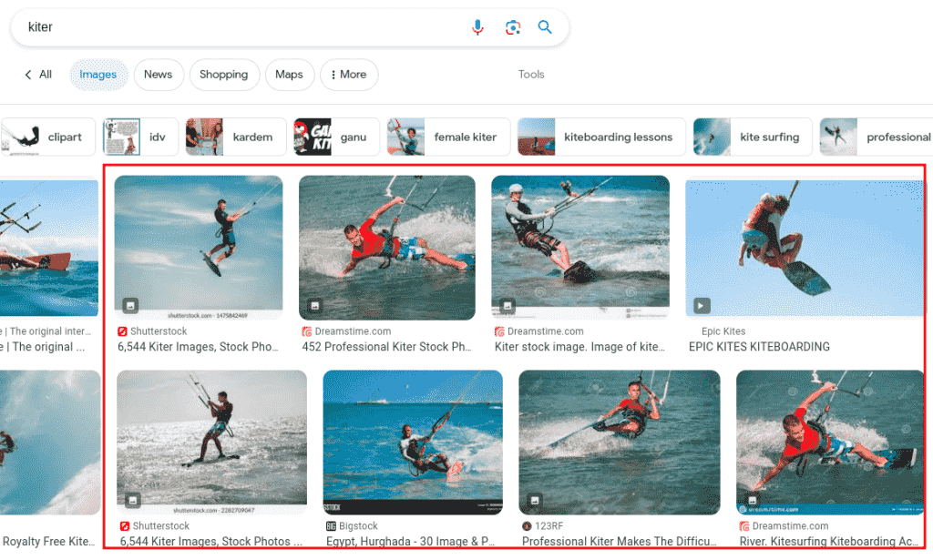933x560 pixels.
Task: Filter results by the idv chip
Action: click(x=140, y=137)
